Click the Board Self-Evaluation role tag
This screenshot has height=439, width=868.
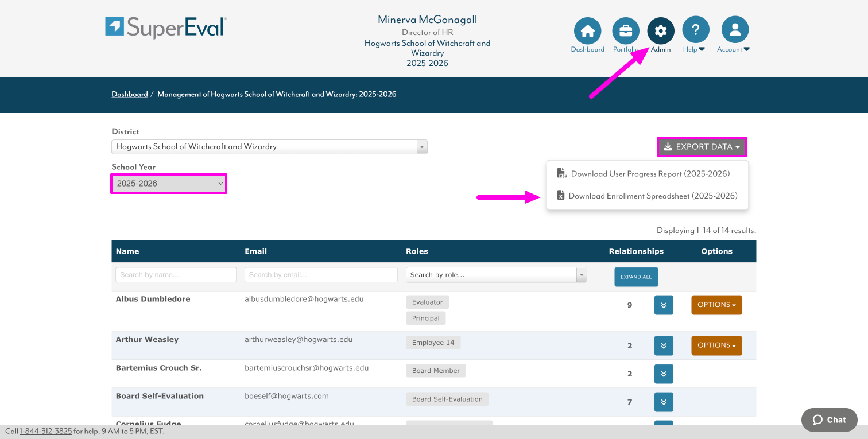coord(447,399)
